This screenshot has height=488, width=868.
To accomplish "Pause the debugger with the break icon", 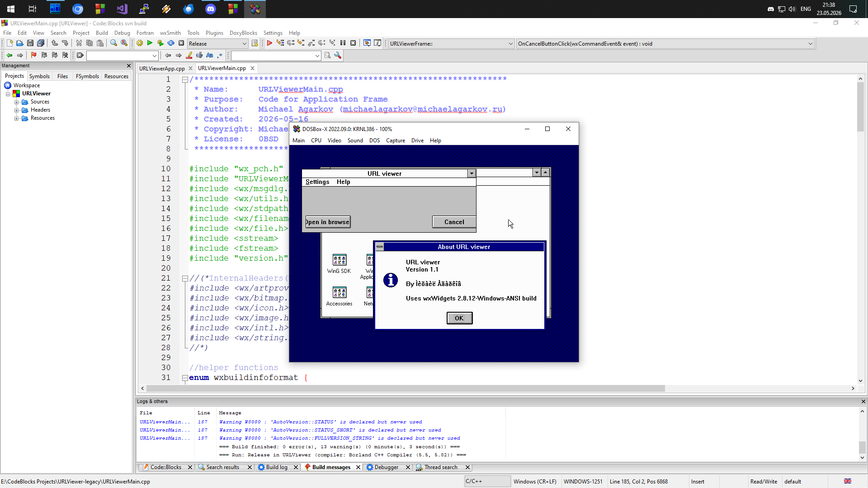I will pos(343,43).
